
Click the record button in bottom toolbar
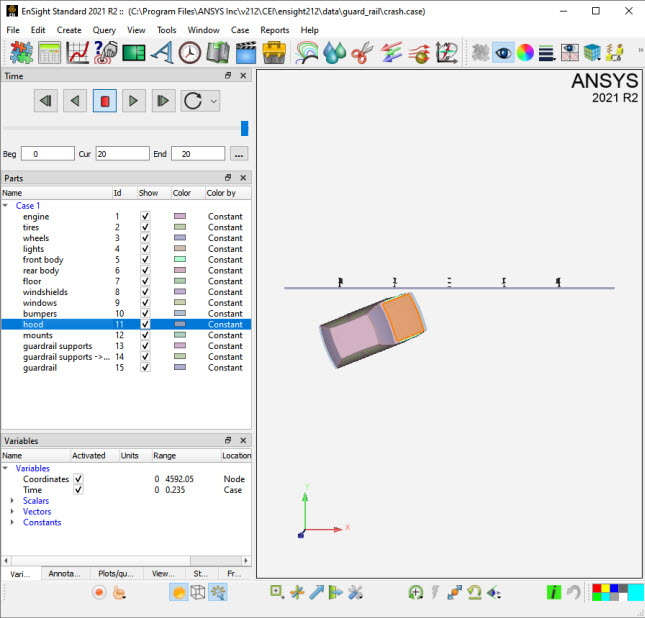pyautogui.click(x=99, y=592)
